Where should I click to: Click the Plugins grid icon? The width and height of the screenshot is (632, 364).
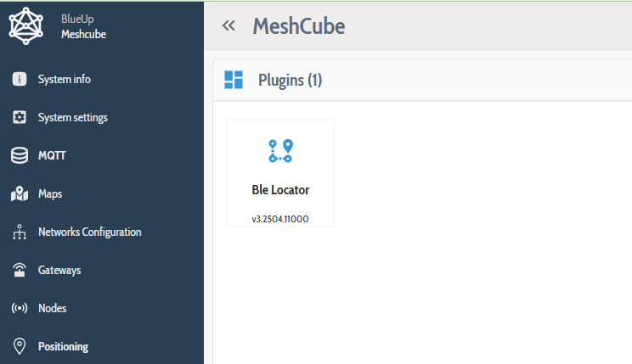tap(233, 80)
